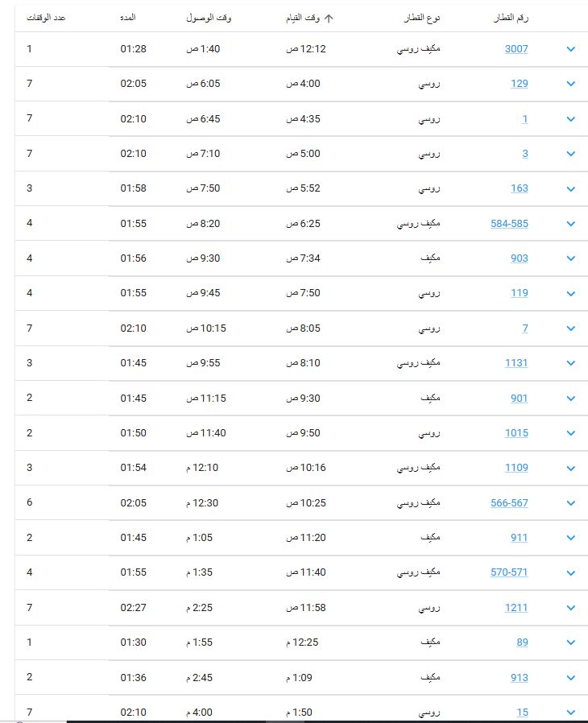The width and height of the screenshot is (588, 723).
Task: Open train 570-571 link
Action: coord(509,572)
